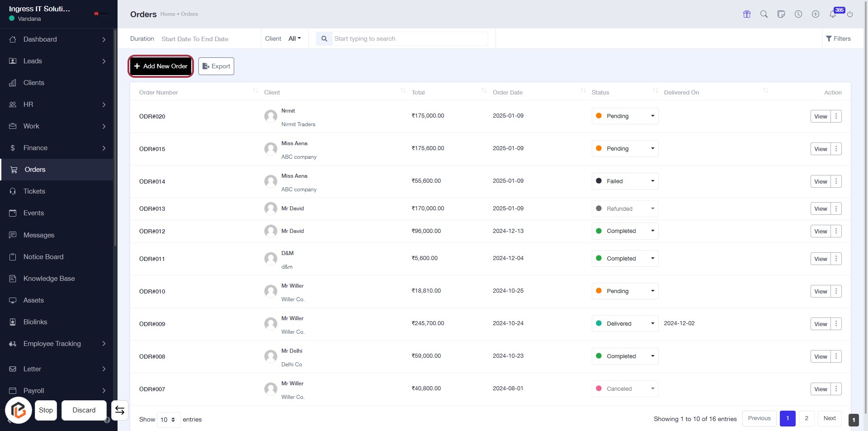Click the Add New Order button
This screenshot has width=868, height=431.
click(x=161, y=66)
